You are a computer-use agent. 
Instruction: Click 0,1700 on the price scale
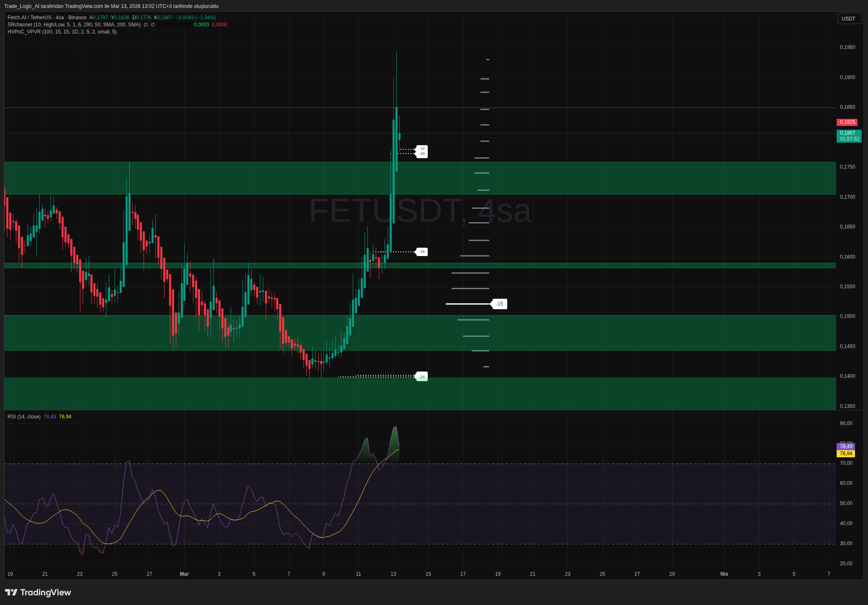tap(847, 197)
